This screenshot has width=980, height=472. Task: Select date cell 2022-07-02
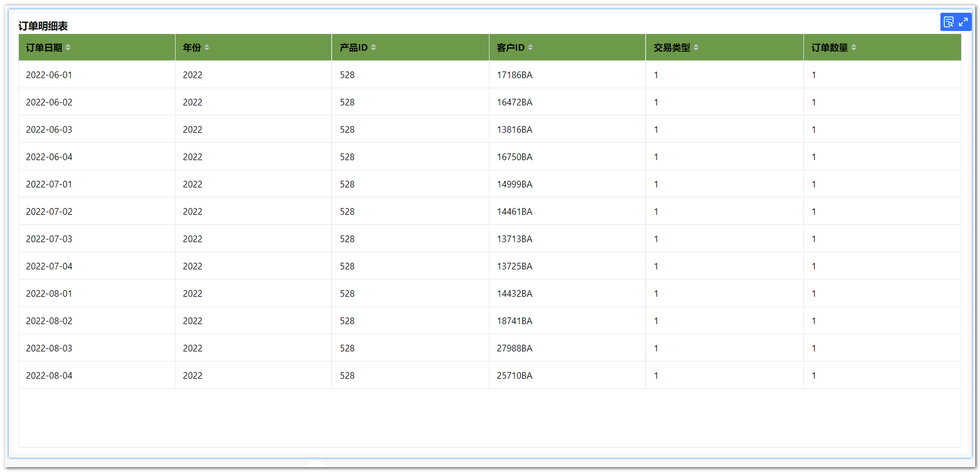pyautogui.click(x=49, y=212)
